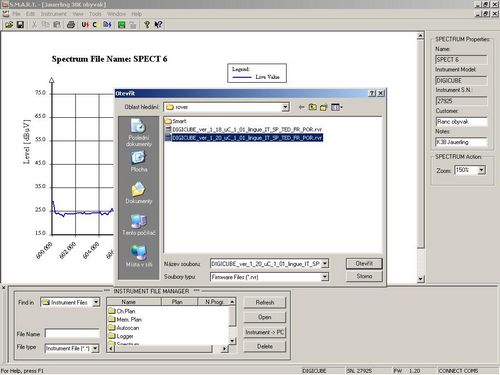500x375 pixels.
Task: Click the Refresh button in file manager
Action: (265, 302)
